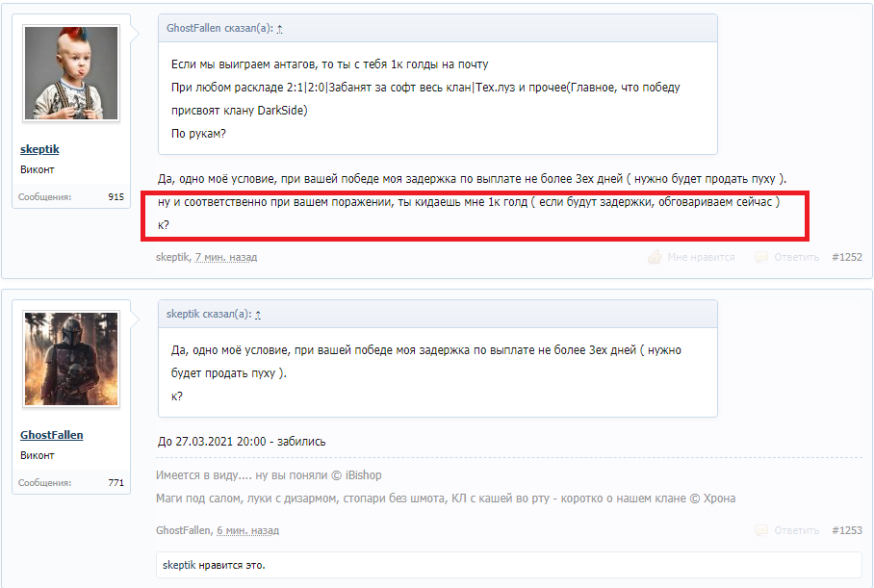874x588 pixels.
Task: Open permalink #1253
Action: 847,530
